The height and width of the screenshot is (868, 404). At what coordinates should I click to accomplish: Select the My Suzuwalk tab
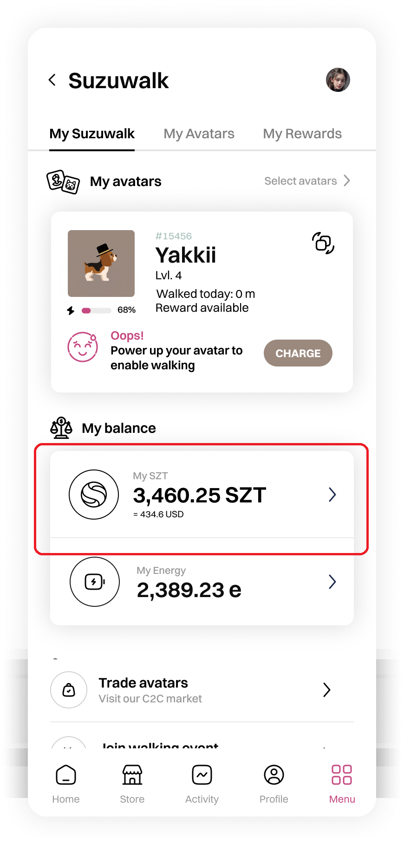click(x=92, y=134)
